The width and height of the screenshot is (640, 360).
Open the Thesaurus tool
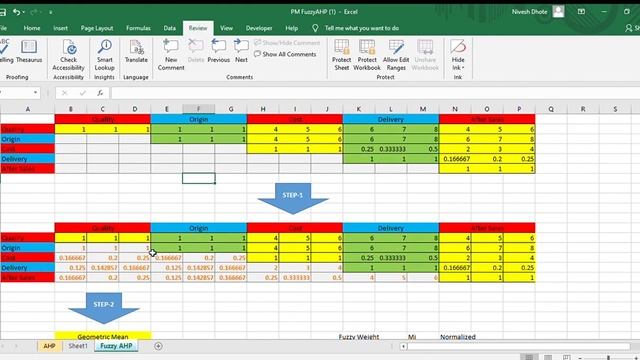(29, 52)
